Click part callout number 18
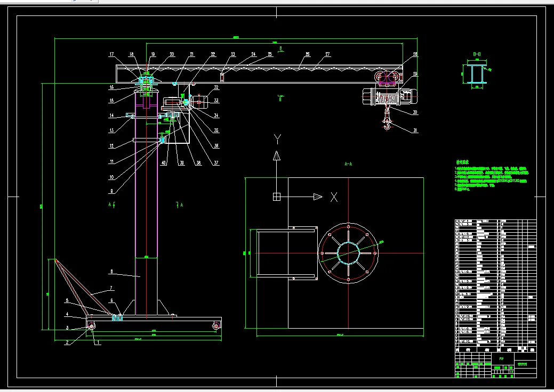 tap(131, 54)
